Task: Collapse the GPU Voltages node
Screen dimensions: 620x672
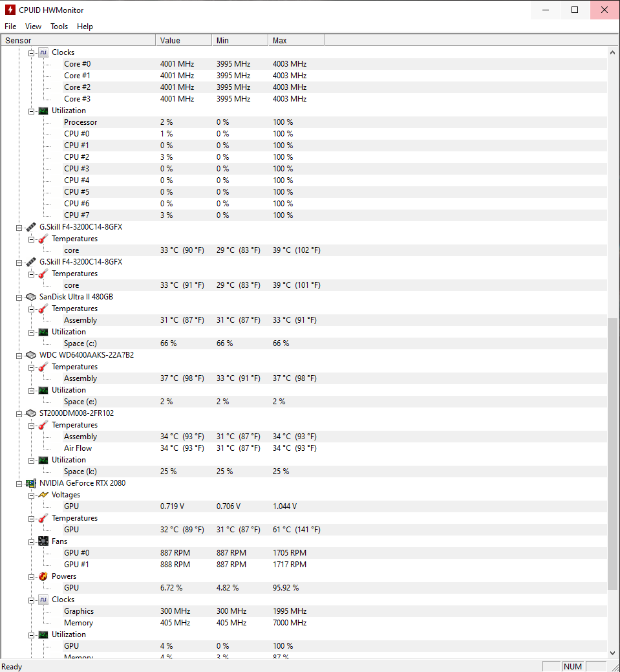Action: [31, 495]
